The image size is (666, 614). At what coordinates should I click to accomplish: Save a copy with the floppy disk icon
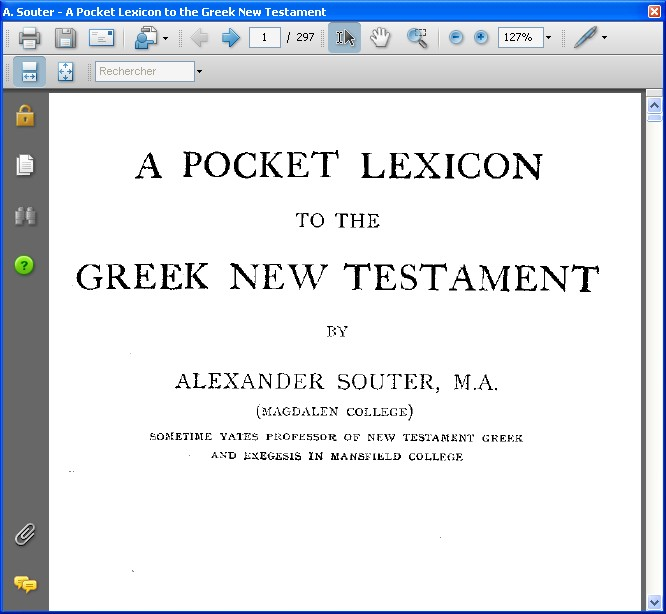[x=65, y=38]
